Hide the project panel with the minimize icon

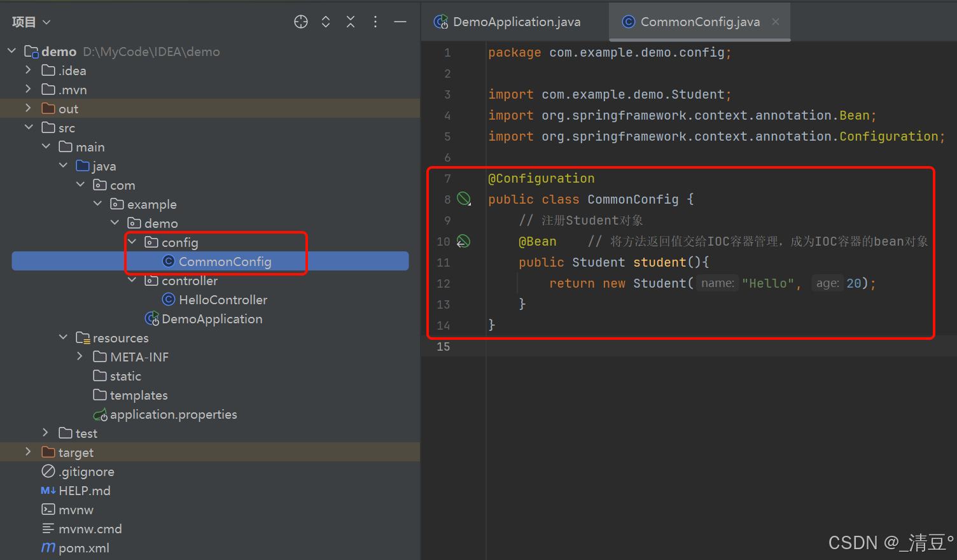tap(400, 22)
